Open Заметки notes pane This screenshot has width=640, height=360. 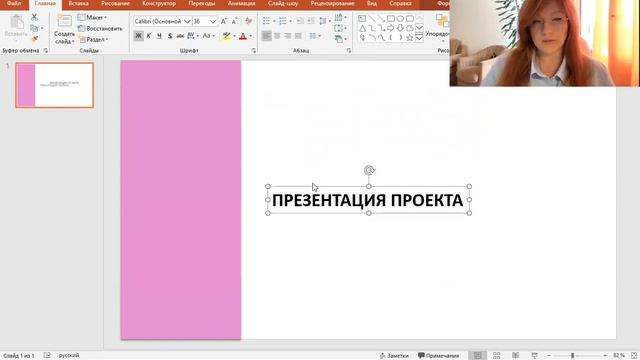(394, 356)
